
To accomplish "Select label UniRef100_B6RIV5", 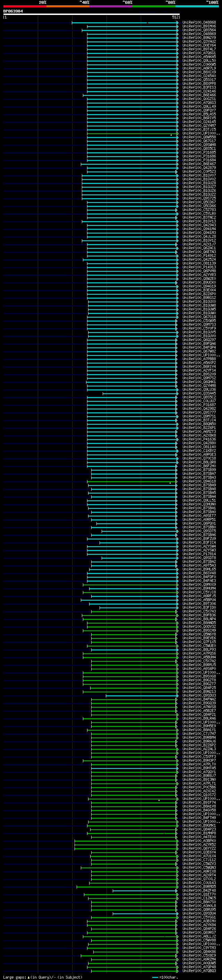I will [199, 118].
